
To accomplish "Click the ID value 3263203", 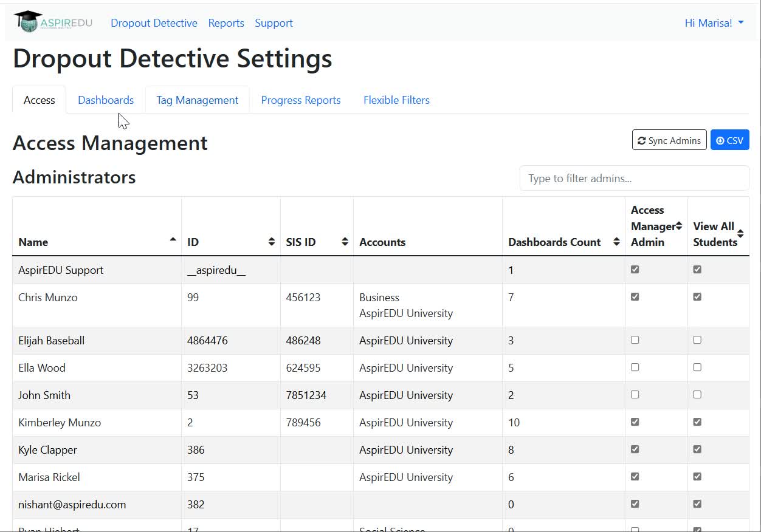I will [207, 368].
